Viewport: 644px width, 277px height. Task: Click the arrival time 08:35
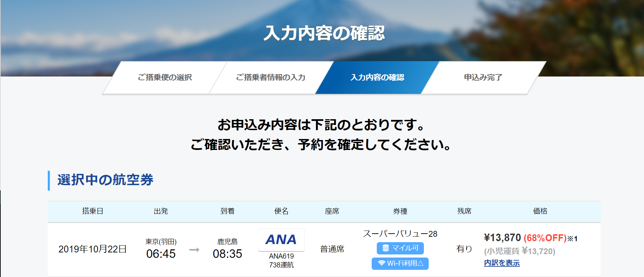(227, 254)
